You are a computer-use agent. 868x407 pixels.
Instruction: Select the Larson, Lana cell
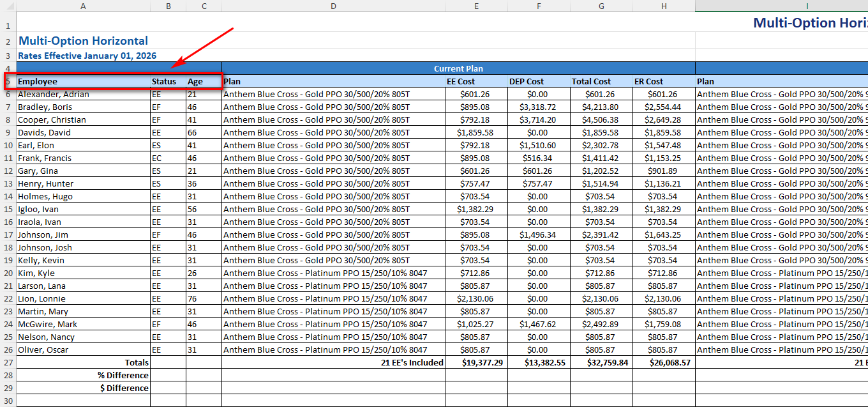83,286
